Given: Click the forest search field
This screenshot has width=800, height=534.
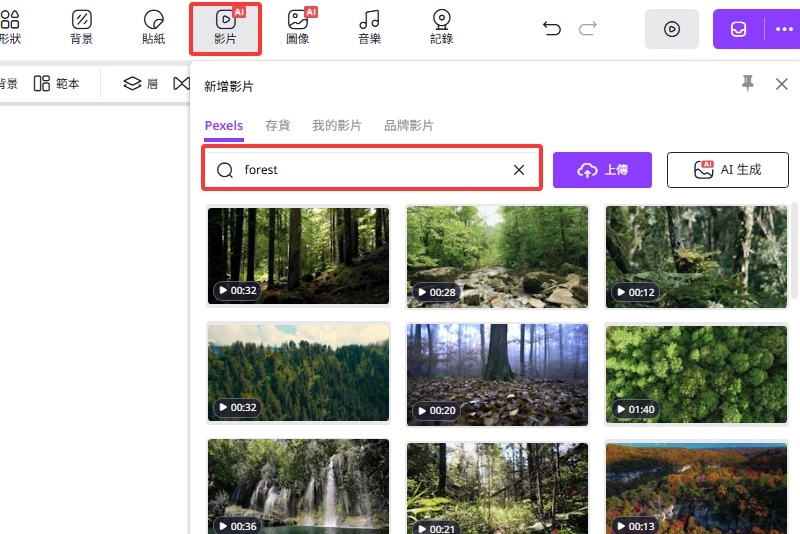Looking at the screenshot, I should pos(372,168).
